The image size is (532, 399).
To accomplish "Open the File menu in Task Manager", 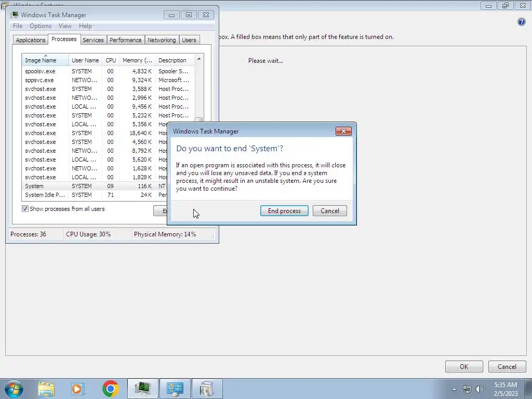I will click(x=18, y=26).
